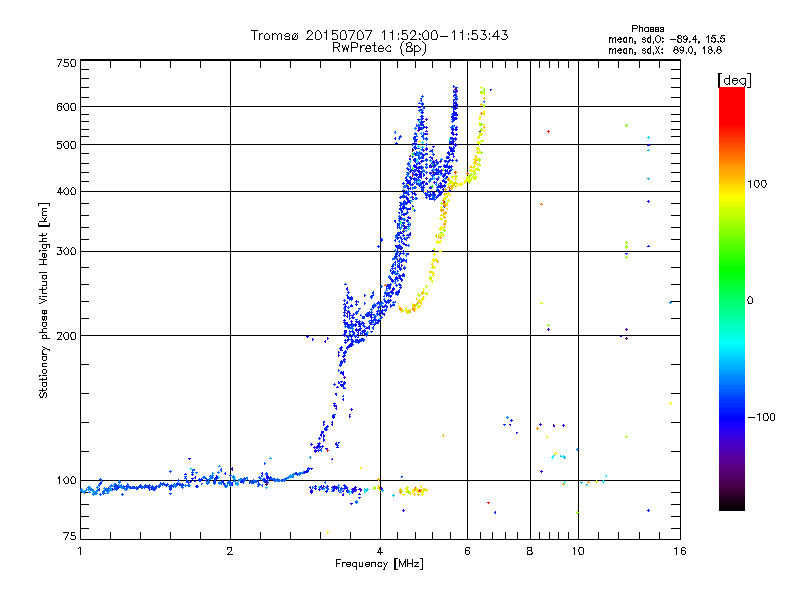This screenshot has width=800, height=600.
Task: Click the red data point near 8.5 MHz, 530 km
Action: click(548, 132)
